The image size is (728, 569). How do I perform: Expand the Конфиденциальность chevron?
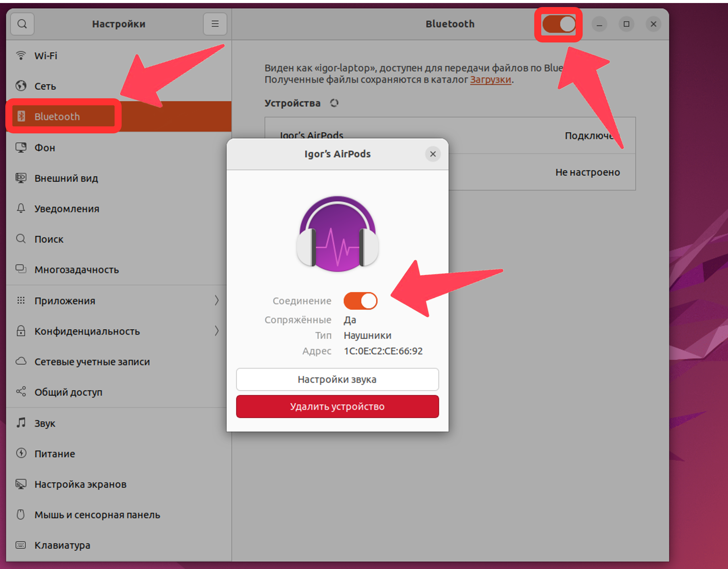click(x=216, y=331)
